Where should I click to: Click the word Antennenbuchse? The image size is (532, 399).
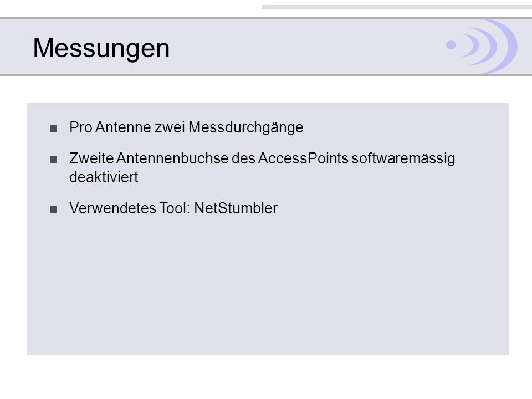[172, 158]
